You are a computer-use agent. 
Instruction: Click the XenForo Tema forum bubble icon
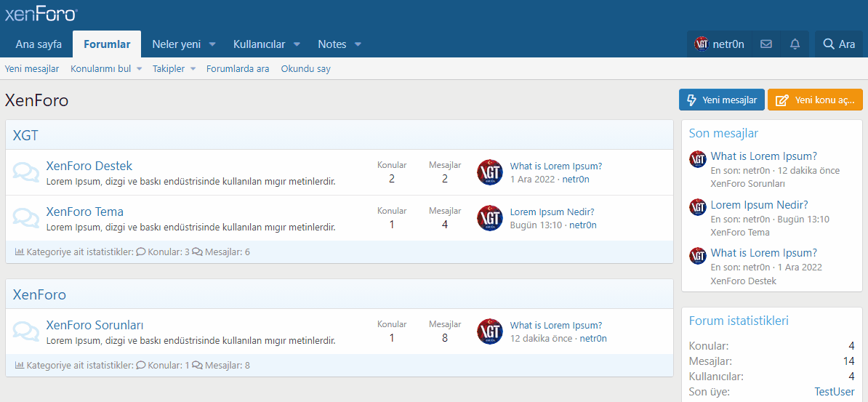26,218
